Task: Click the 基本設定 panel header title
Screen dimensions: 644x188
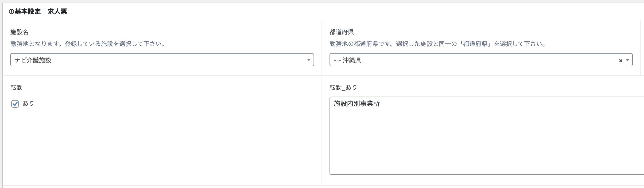Action: (27, 12)
